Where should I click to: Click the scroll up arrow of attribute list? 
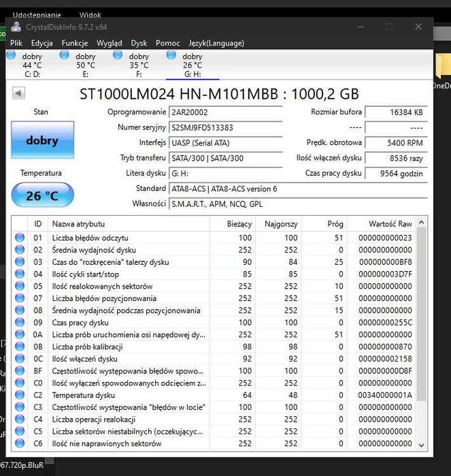(421, 223)
